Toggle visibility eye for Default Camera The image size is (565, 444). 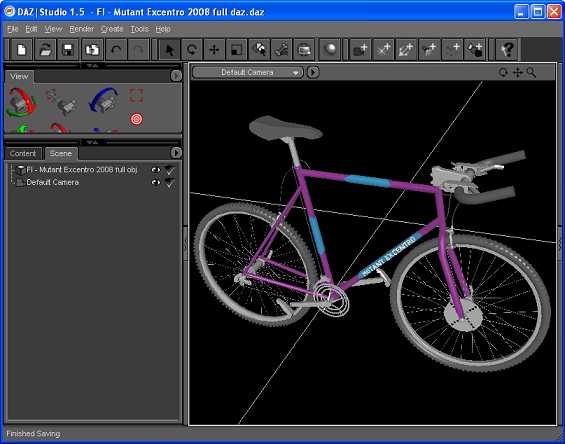tap(156, 182)
